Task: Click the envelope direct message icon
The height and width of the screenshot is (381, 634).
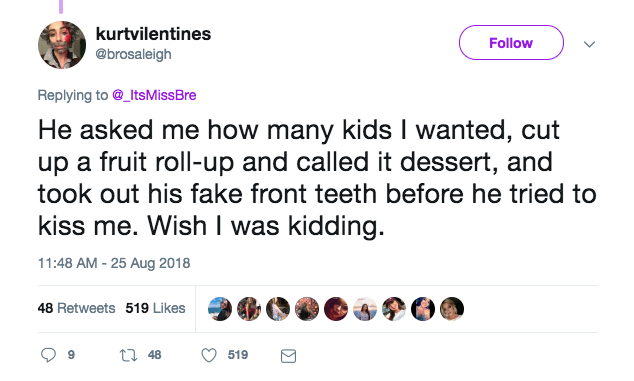Action: 288,356
